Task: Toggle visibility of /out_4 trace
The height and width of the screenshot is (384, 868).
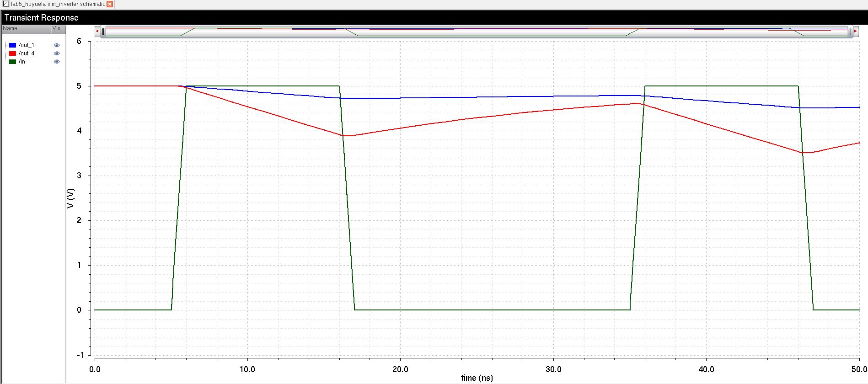Action: point(57,53)
